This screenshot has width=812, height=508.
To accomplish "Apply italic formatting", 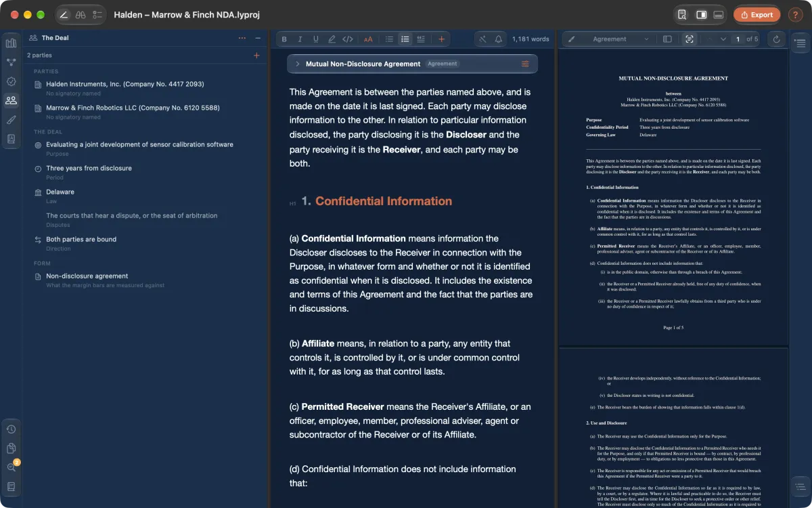I will click(x=300, y=39).
